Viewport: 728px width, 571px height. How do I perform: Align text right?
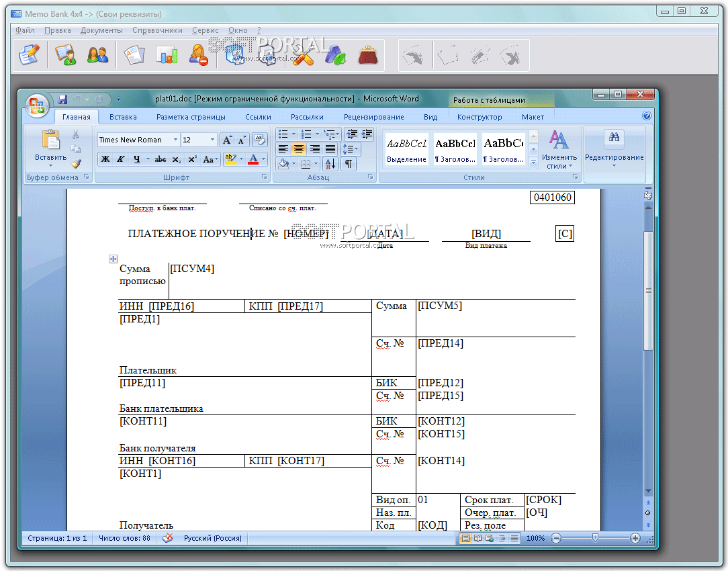314,149
